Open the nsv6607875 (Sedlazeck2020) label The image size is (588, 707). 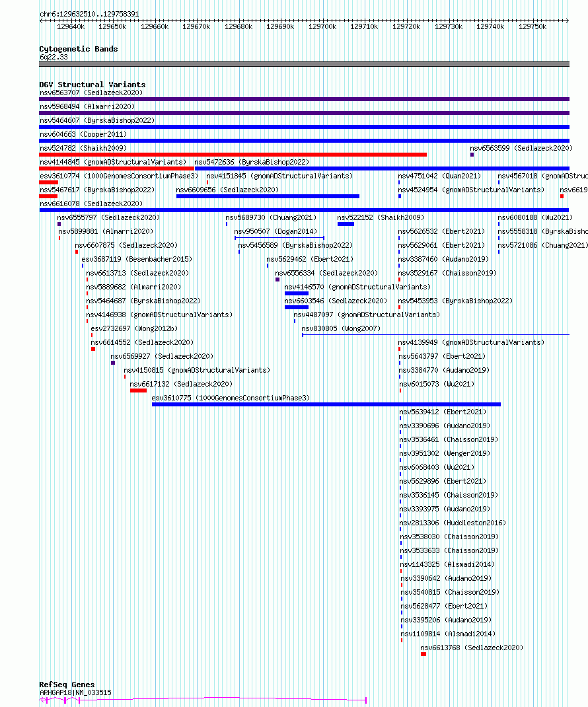coord(126,245)
